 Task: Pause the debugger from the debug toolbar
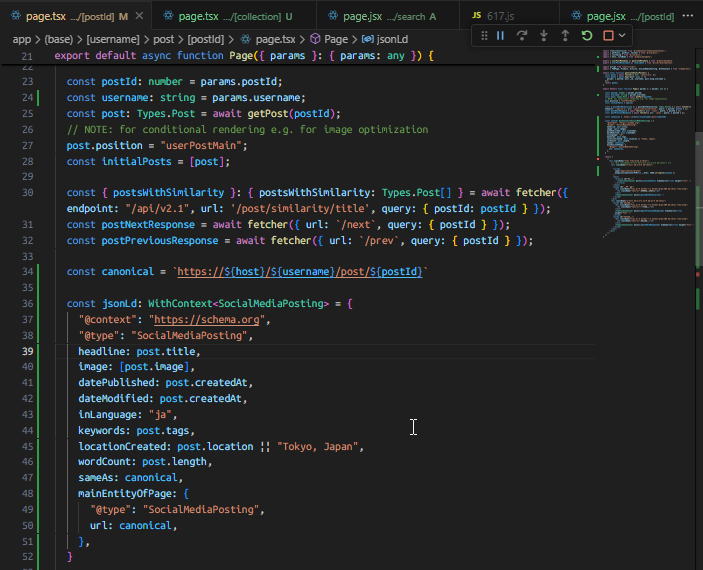coord(500,35)
